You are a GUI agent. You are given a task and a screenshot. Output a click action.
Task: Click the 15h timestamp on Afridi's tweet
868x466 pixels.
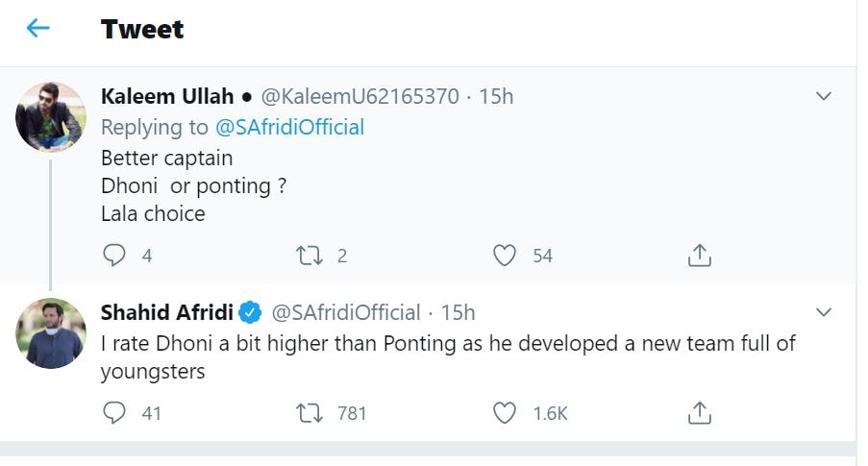[x=458, y=312]
